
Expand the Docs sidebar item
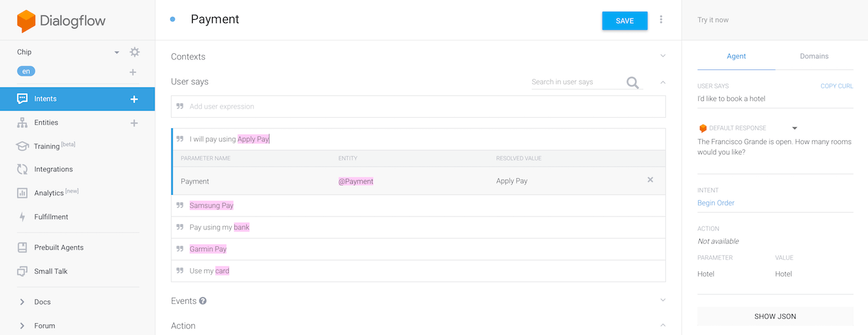click(x=22, y=302)
